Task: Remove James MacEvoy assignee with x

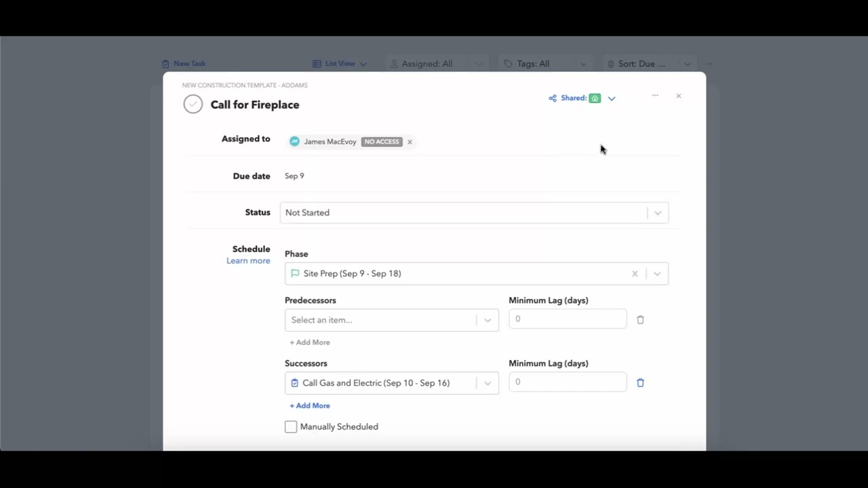Action: pyautogui.click(x=410, y=142)
